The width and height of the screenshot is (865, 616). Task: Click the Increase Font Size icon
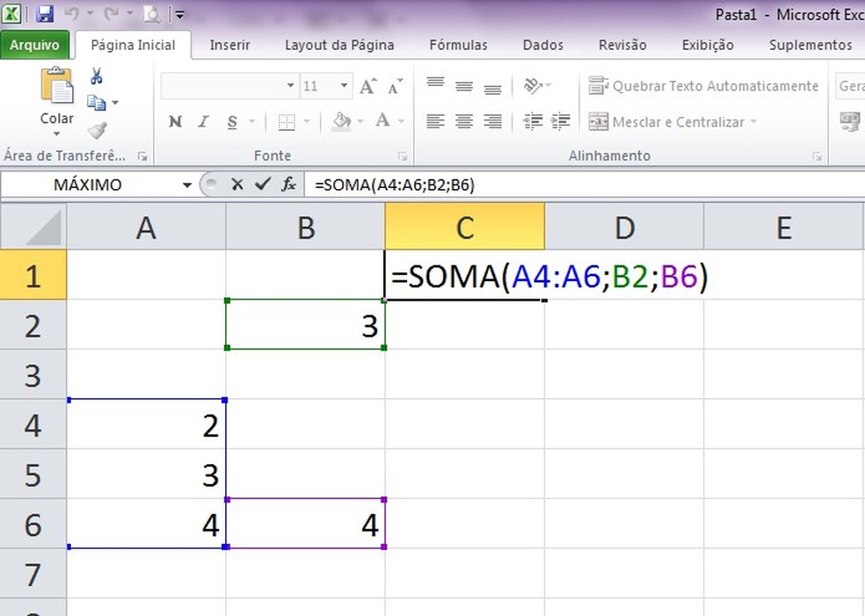coord(368,86)
